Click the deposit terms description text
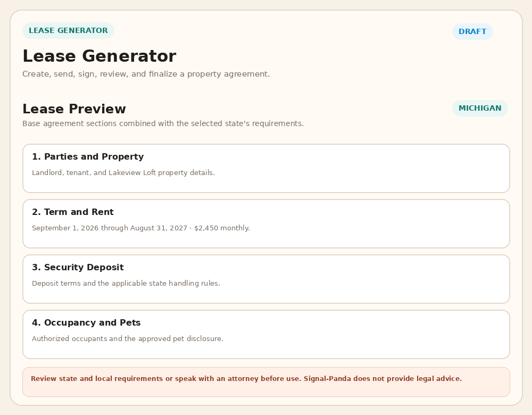Image resolution: width=532 pixels, height=415 pixels. (x=126, y=284)
